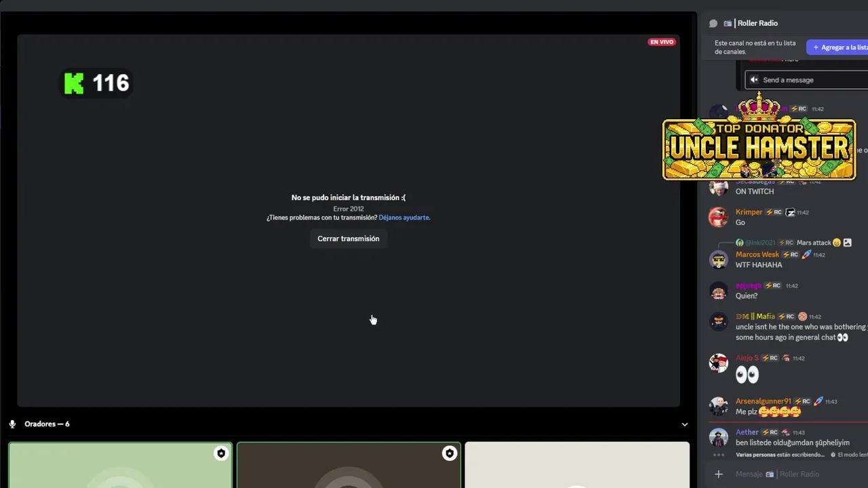This screenshot has height=488, width=868.
Task: Open epjuega's avatar
Action: (x=718, y=291)
